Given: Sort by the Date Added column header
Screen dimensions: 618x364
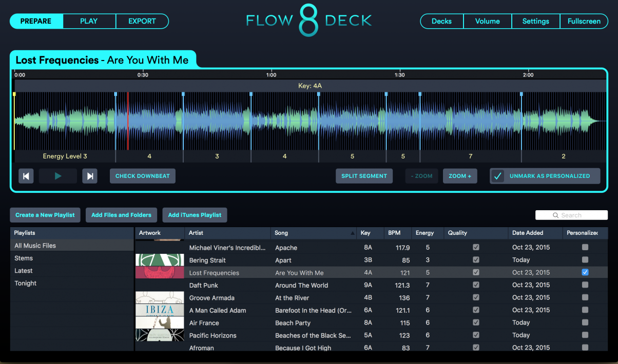Looking at the screenshot, I should point(535,233).
